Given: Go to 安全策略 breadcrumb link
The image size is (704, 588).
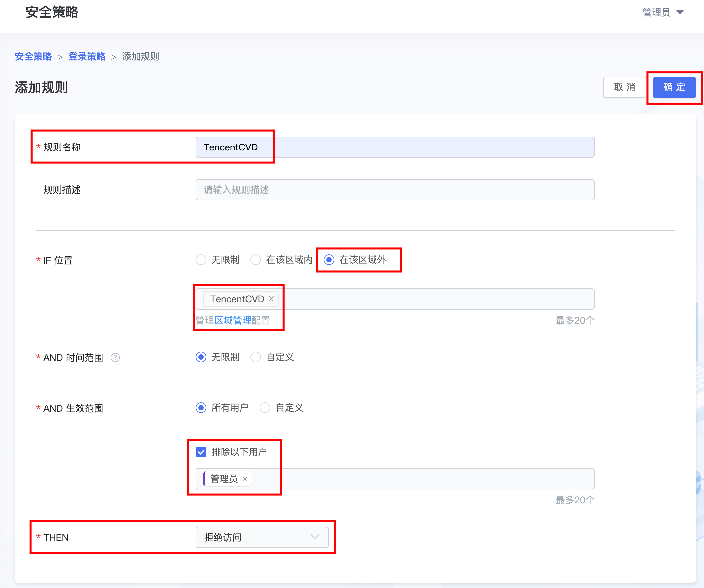Looking at the screenshot, I should pos(33,56).
